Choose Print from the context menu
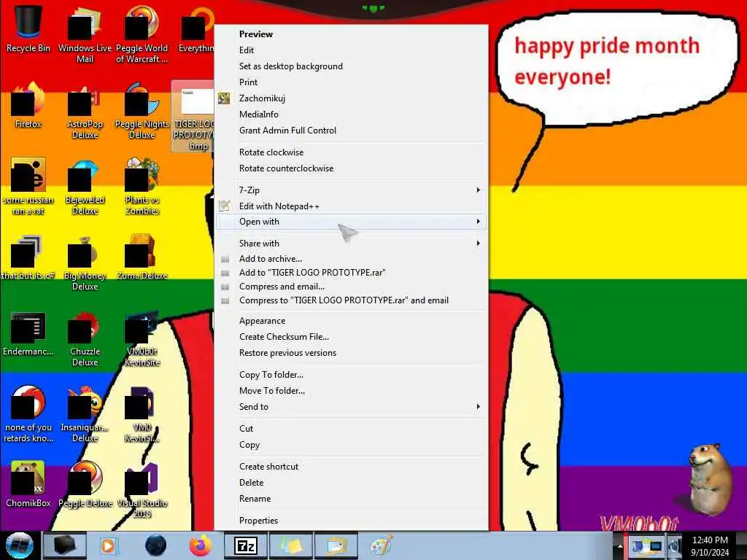747x560 pixels. [351, 82]
